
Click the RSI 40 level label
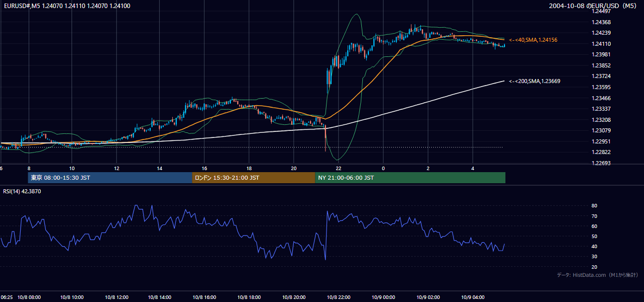point(595,246)
